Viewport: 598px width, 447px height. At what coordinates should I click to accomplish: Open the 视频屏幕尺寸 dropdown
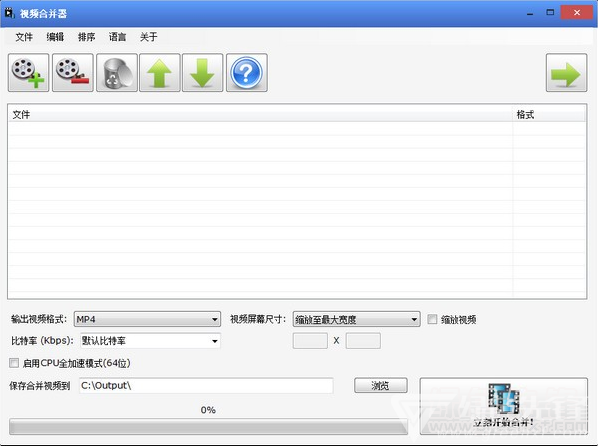(x=356, y=319)
